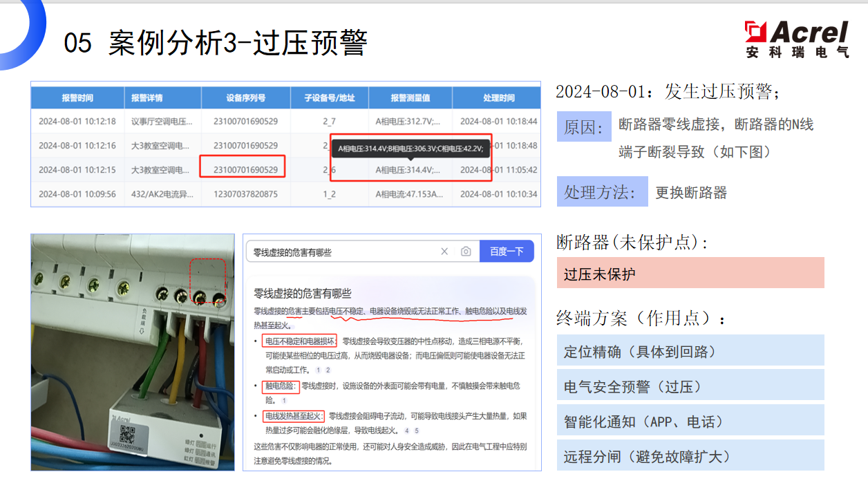Click alarm time 2024-08-01 10:12:18
Image resolution: width=868 pixels, height=492 pixels.
[77, 121]
